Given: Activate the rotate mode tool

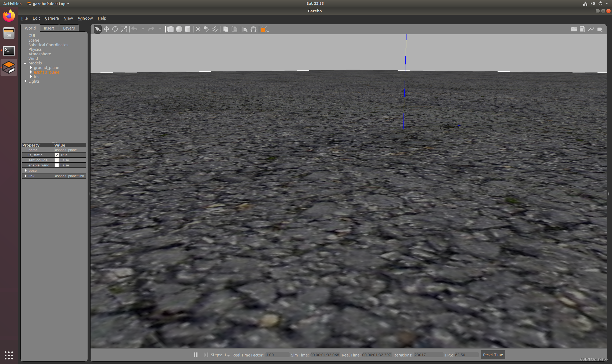Looking at the screenshot, I should point(115,29).
